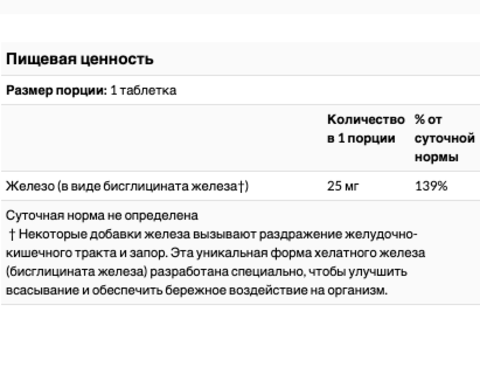The width and height of the screenshot is (480, 388).
Task: Click the '% от суточной нормы' column header
Action: click(445, 138)
